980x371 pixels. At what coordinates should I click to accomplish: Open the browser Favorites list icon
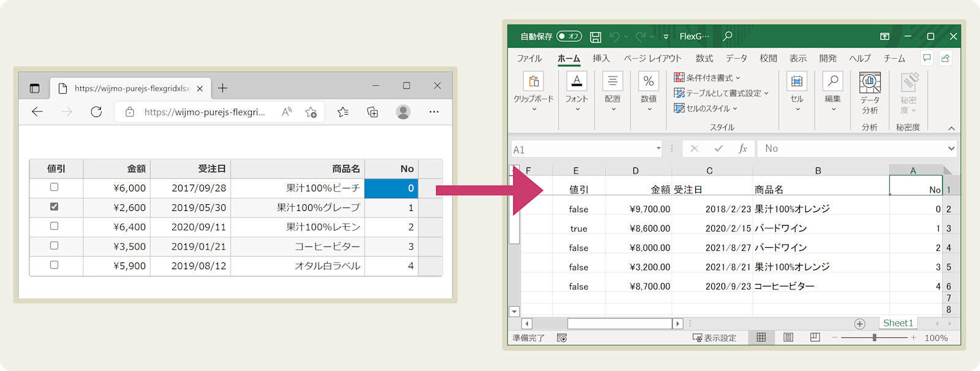click(343, 112)
